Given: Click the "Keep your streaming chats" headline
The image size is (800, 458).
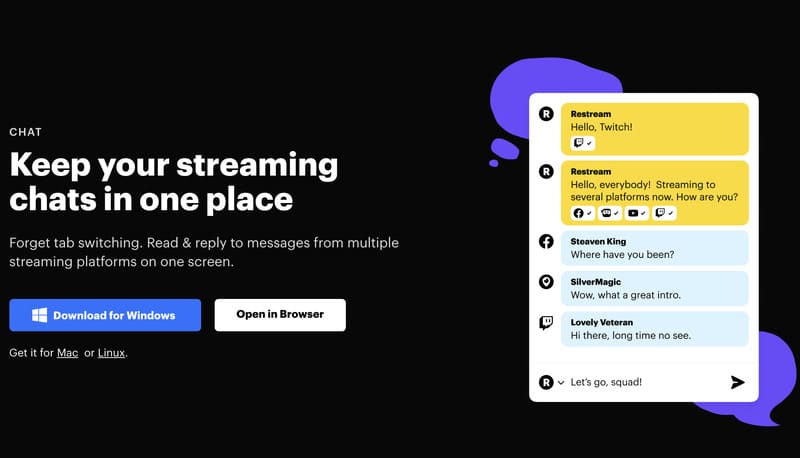Looking at the screenshot, I should coord(173,182).
